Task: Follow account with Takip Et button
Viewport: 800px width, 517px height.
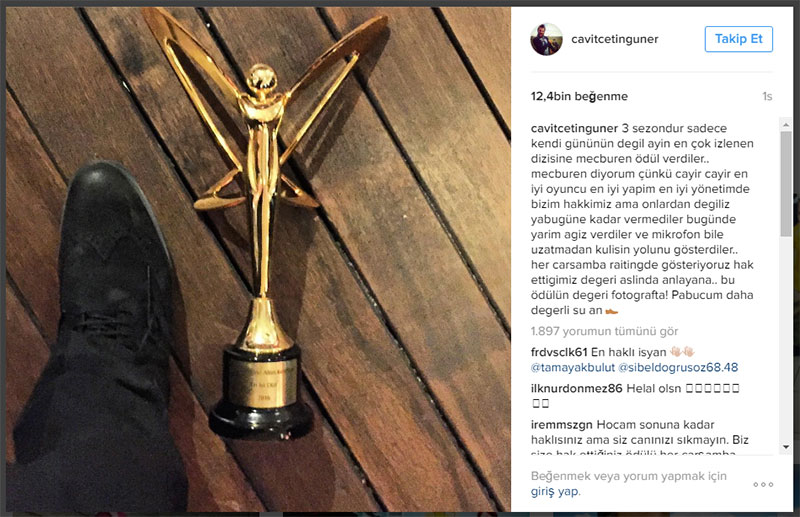Action: [739, 39]
